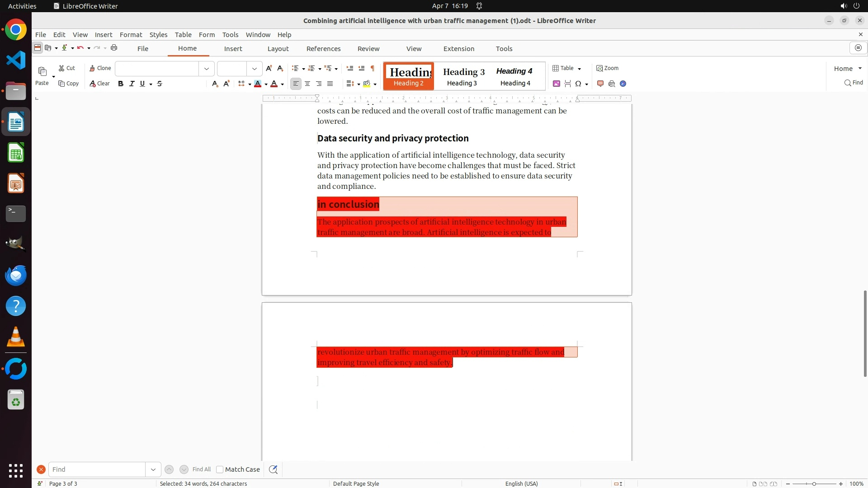
Task: Open the Table dropdown arrow
Action: point(579,69)
